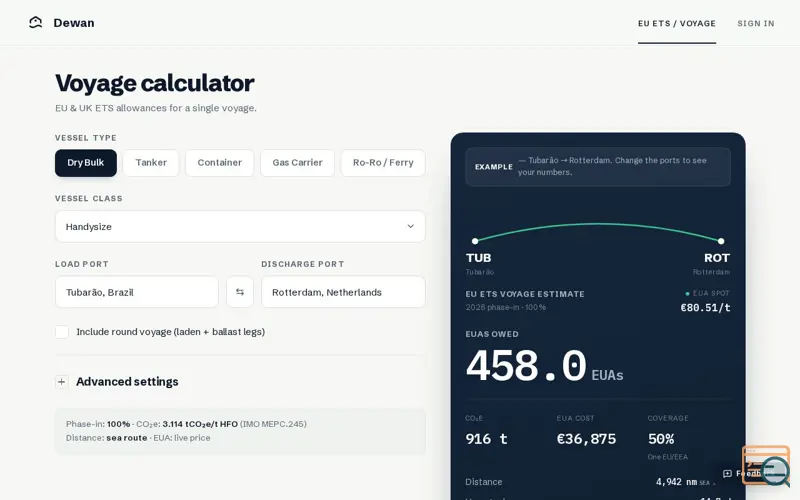Image resolution: width=800 pixels, height=500 pixels.
Task: Click the '2026 phase-in · 100%' text
Action: click(506, 307)
